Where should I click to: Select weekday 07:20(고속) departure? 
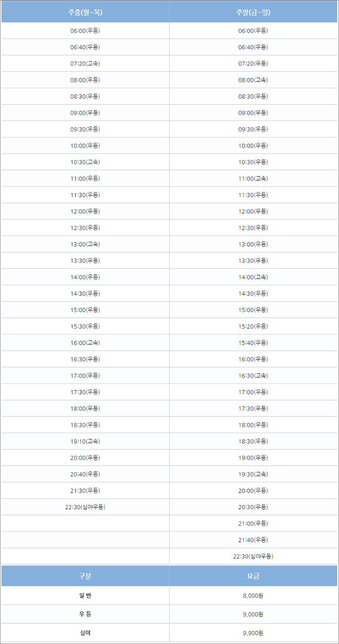(x=85, y=63)
